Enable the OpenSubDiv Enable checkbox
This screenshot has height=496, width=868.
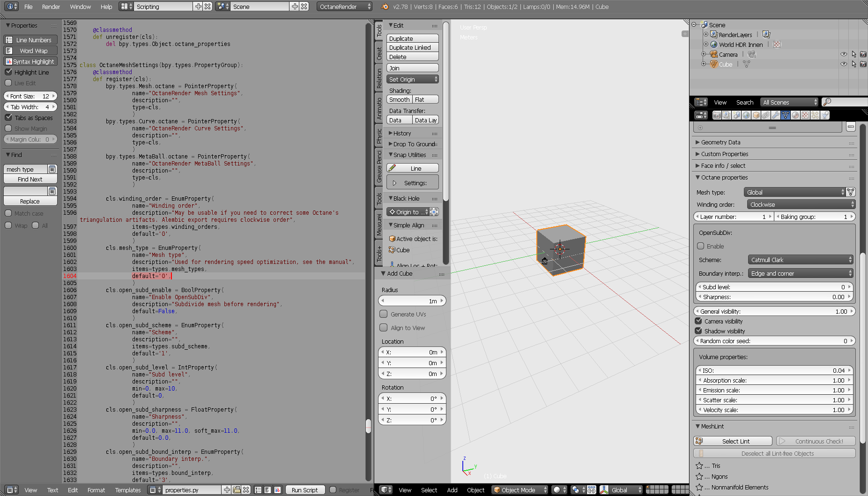coord(701,246)
